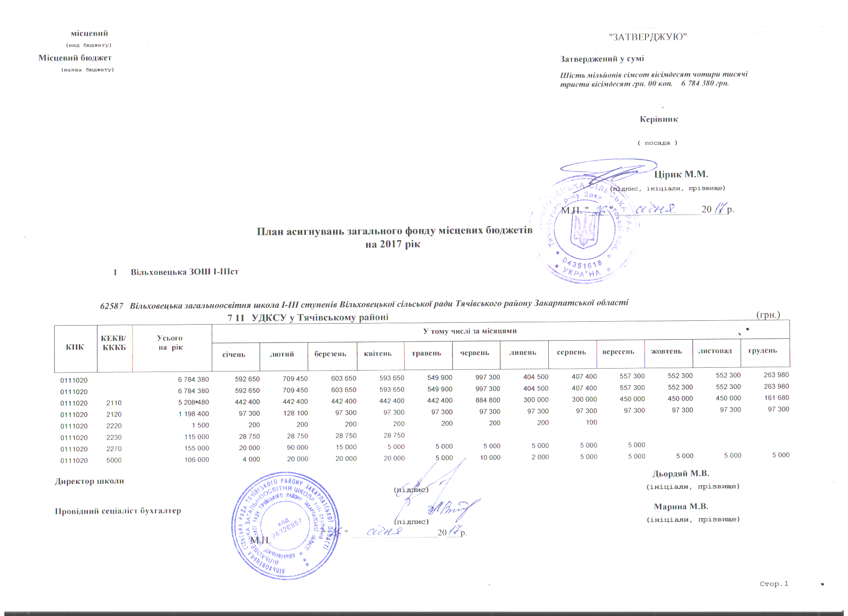Click the name "Марина М.В."
Image resolution: width=848 pixels, height=616 pixels.
(681, 507)
